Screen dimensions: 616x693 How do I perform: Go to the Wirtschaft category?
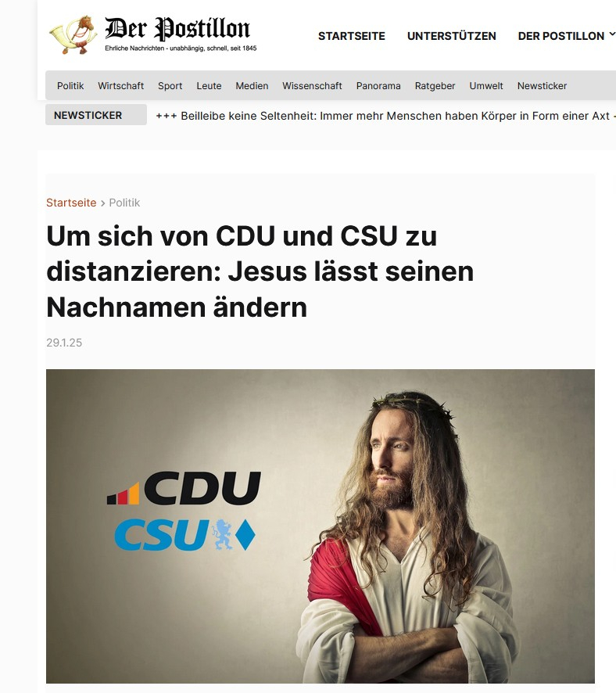pos(120,86)
